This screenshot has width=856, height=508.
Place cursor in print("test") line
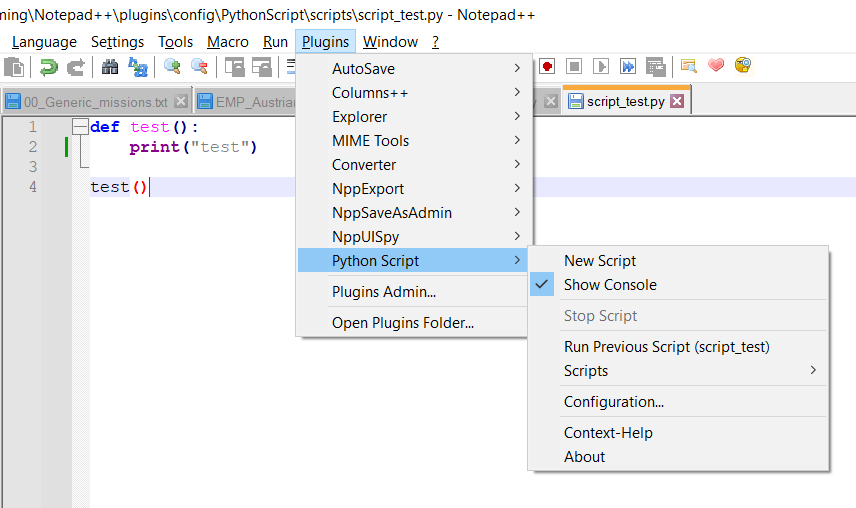point(193,147)
